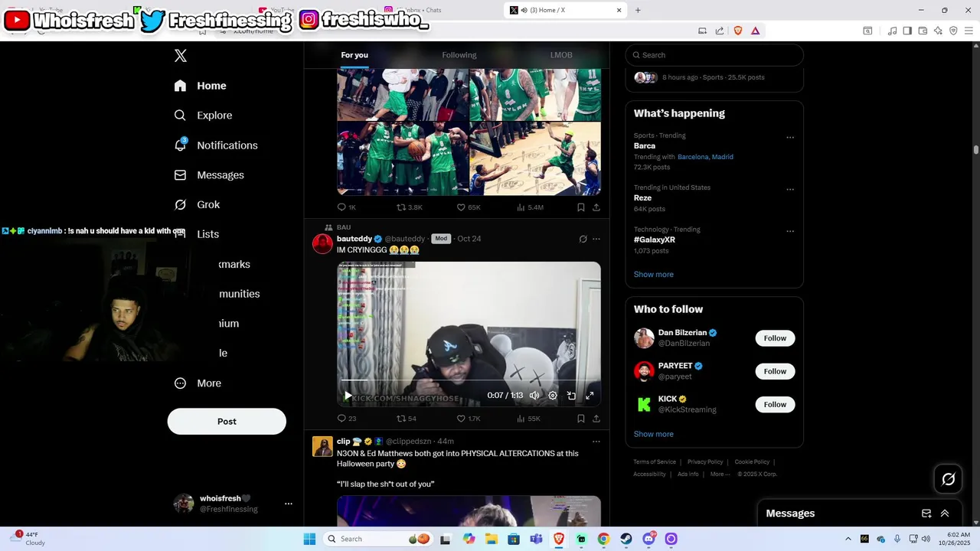
Task: Follow Dan Bilzerian
Action: coord(775,338)
